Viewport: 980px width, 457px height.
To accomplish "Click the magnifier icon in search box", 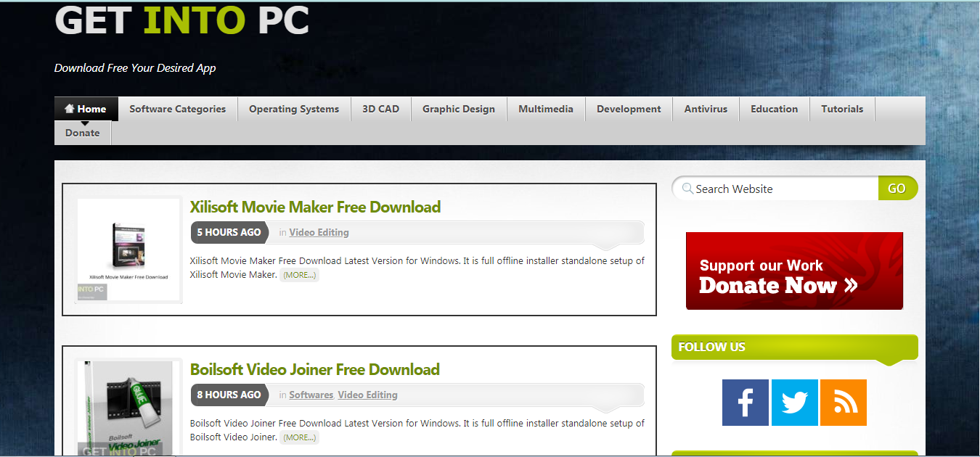I will 687,189.
